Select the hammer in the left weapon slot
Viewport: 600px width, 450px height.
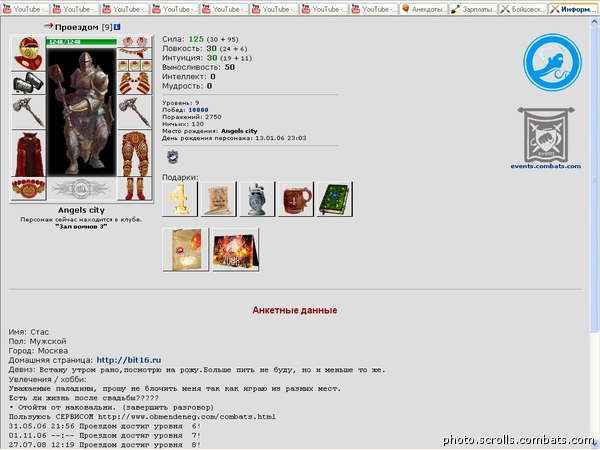pos(28,112)
